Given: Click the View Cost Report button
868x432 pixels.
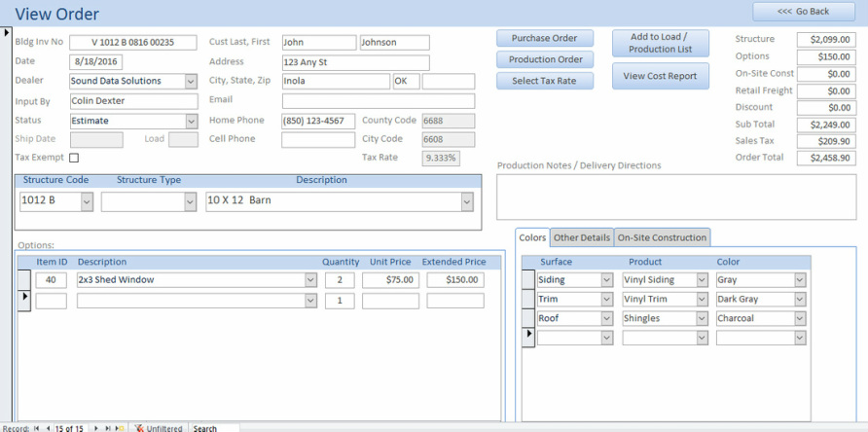Looking at the screenshot, I should tap(661, 76).
